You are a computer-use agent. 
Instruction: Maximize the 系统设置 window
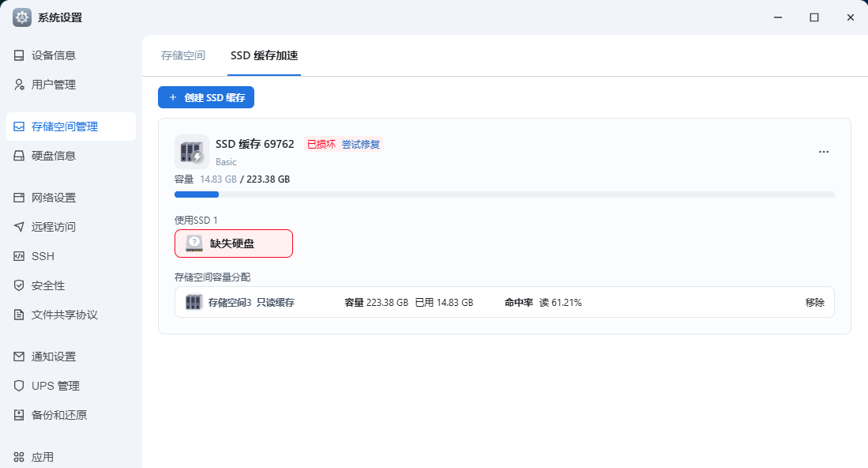pos(814,17)
